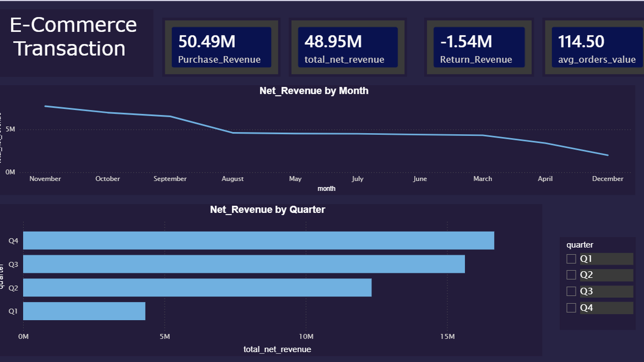
Task: Select the Q1 bar in quarter chart
Action: (x=84, y=311)
